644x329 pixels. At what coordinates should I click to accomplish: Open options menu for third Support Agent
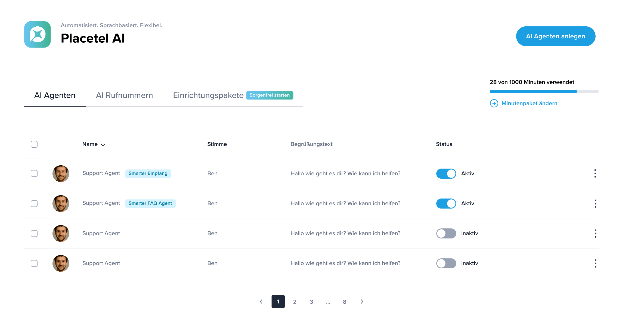point(595,233)
